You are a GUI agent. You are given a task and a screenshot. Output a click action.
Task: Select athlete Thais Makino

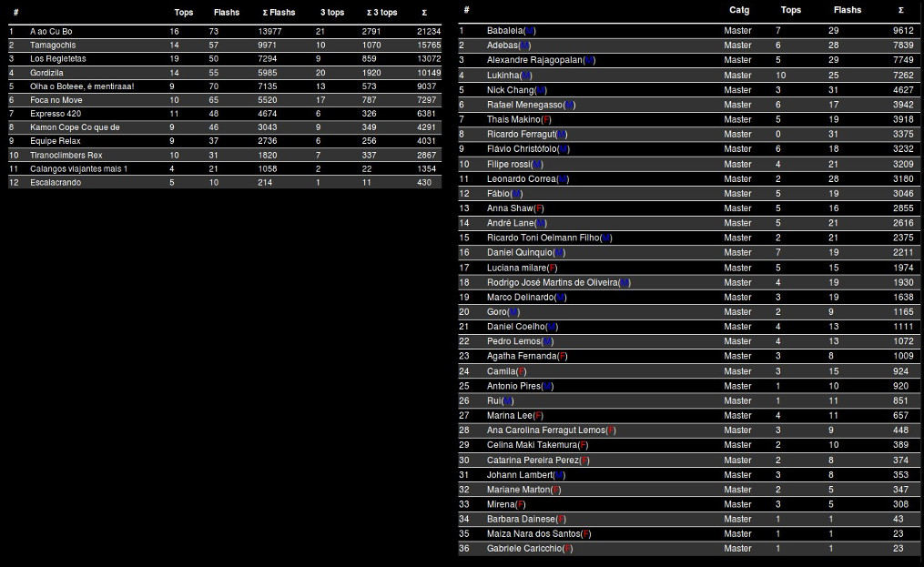[513, 119]
